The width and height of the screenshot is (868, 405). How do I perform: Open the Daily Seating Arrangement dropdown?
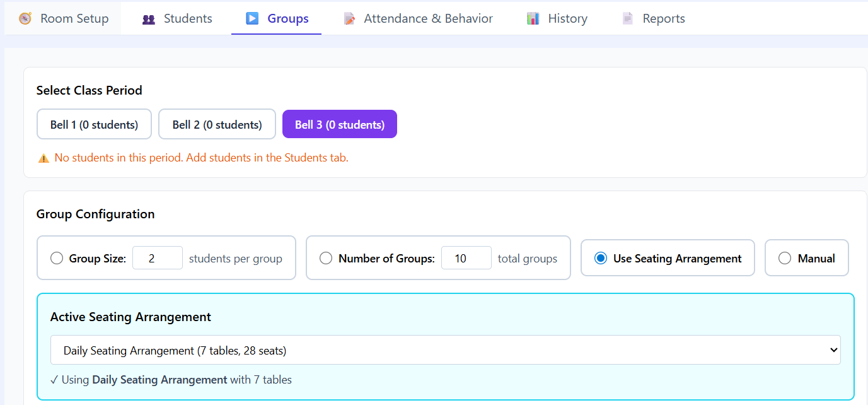pos(445,349)
